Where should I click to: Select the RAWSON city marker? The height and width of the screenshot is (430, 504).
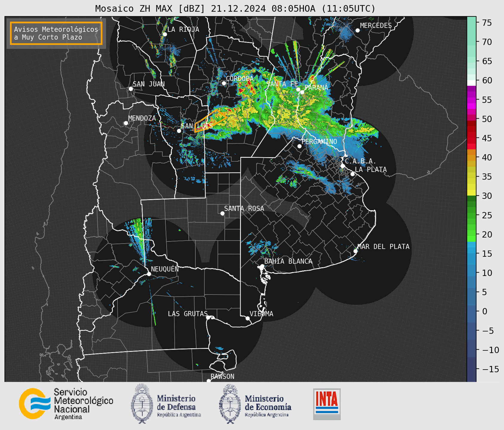click(209, 381)
